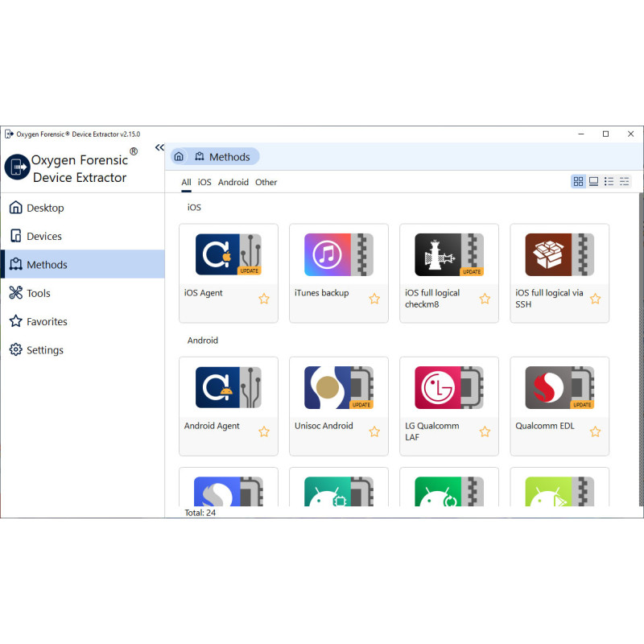Open the iOS full logical via SSH icon
The height and width of the screenshot is (644, 644).
(559, 254)
